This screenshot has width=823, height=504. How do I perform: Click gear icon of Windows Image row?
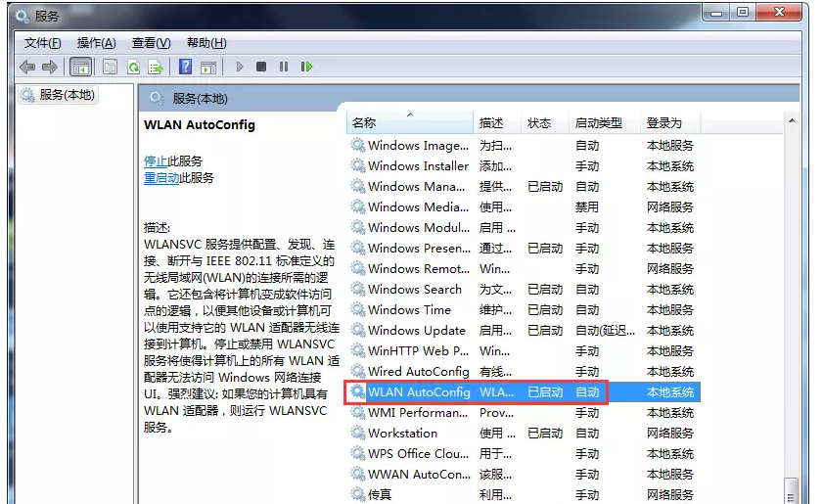pos(358,145)
